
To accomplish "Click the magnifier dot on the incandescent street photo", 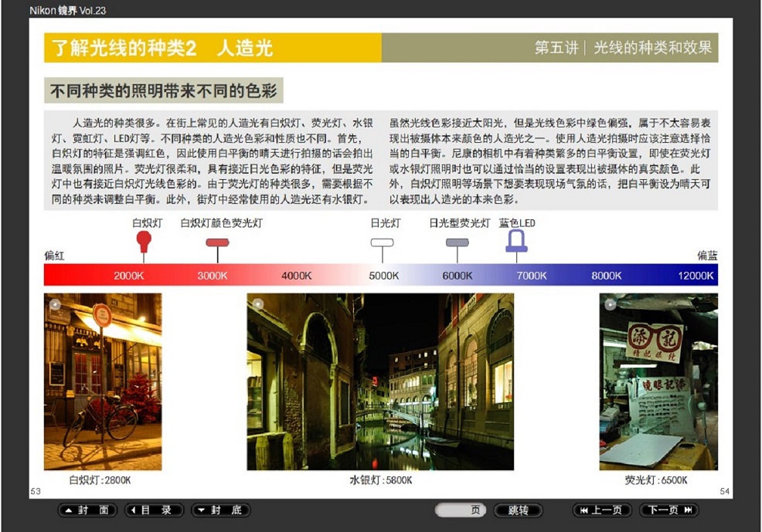I will coord(54,304).
